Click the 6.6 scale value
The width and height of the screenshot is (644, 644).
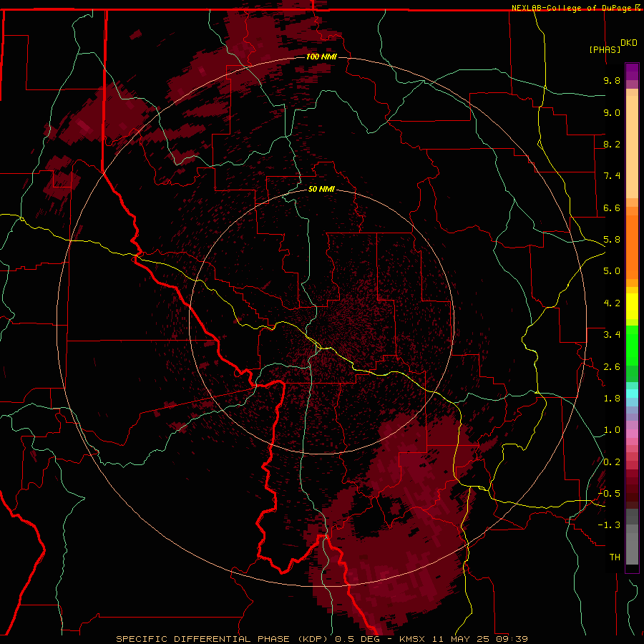point(612,208)
